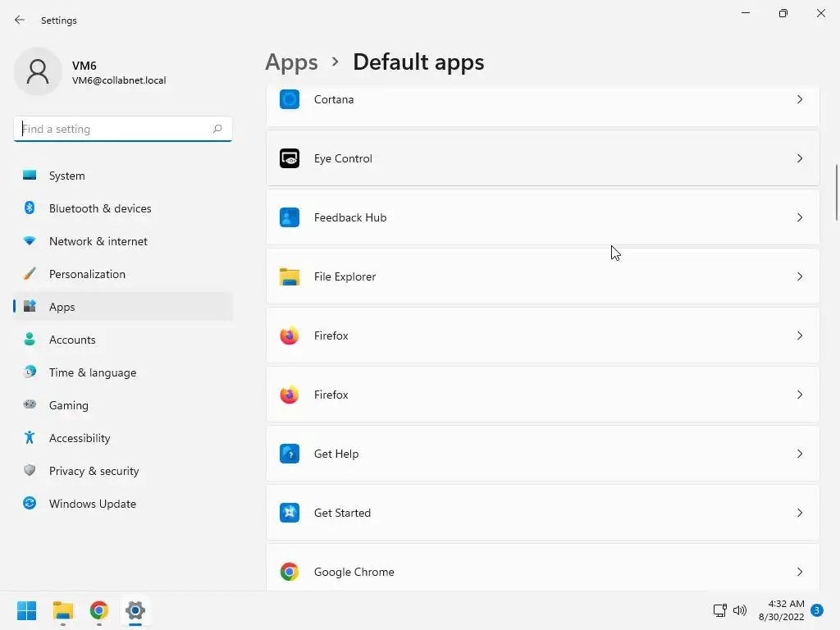Click the Get Help app icon
The height and width of the screenshot is (630, 840).
click(290, 454)
